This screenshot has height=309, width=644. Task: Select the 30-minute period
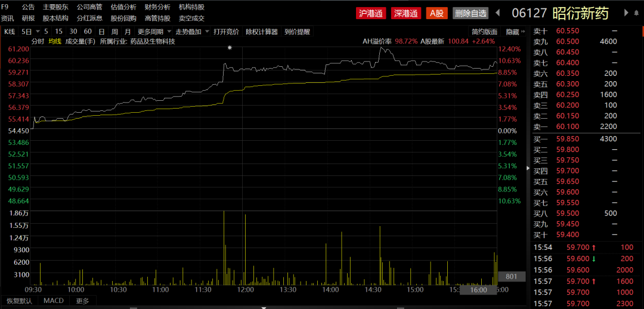coord(73,32)
